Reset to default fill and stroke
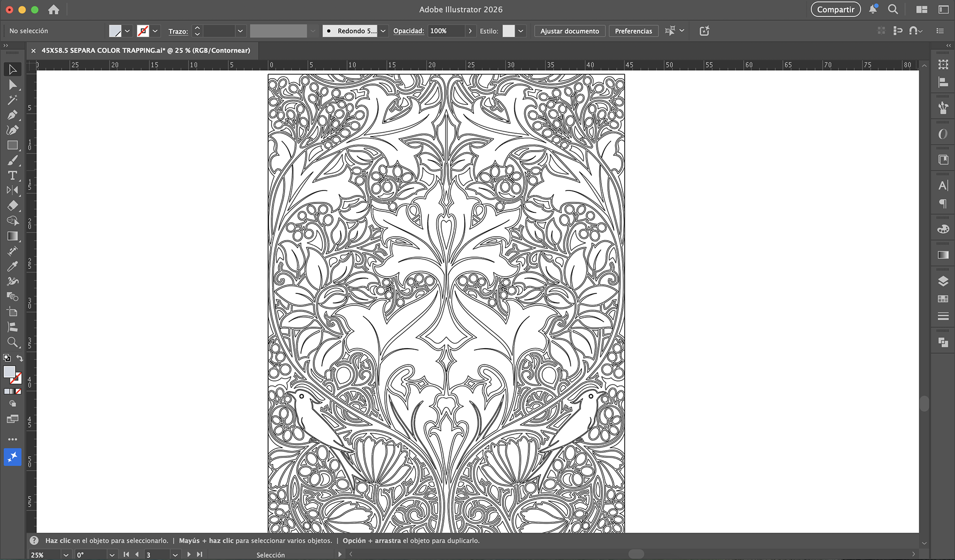Image resolution: width=955 pixels, height=560 pixels. click(x=7, y=358)
